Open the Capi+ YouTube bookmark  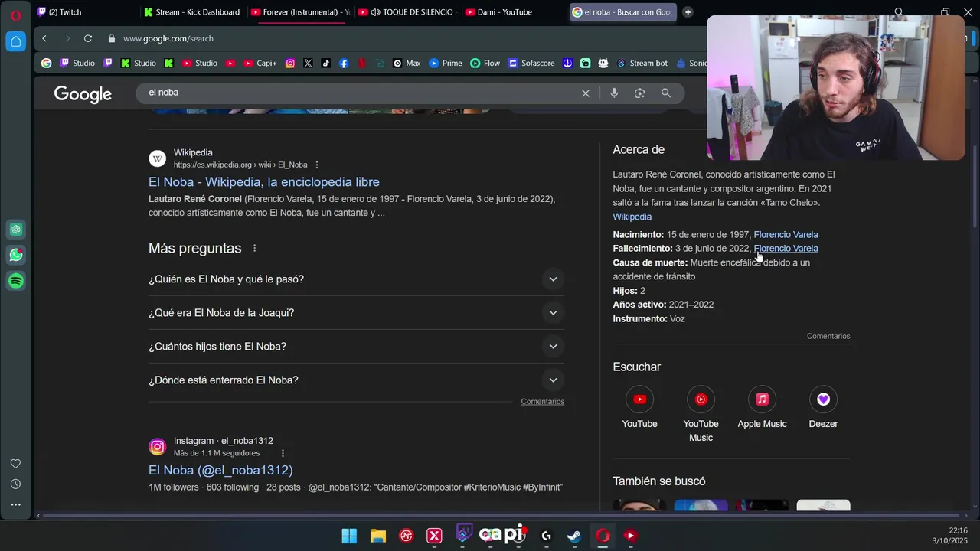[x=261, y=64]
